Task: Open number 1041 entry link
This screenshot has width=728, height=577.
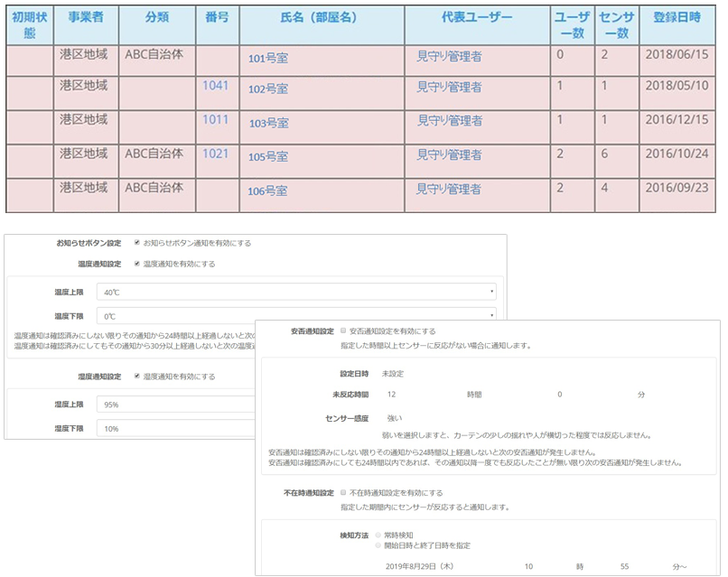Action: [x=216, y=86]
